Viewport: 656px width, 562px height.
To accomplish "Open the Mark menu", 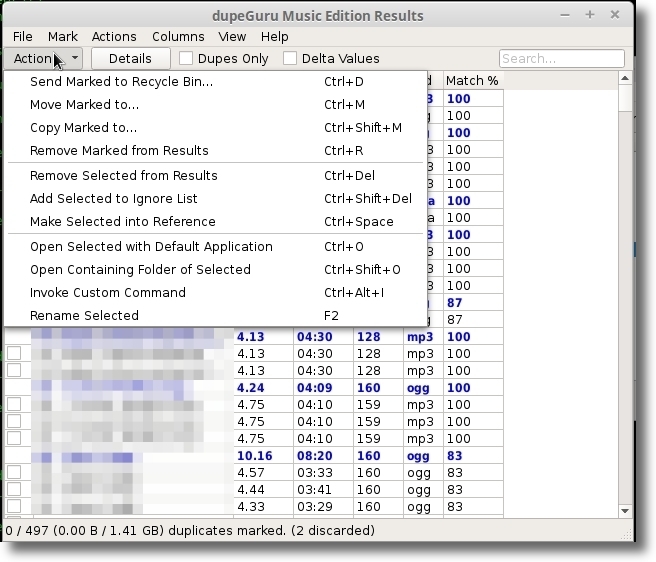I will coord(63,37).
